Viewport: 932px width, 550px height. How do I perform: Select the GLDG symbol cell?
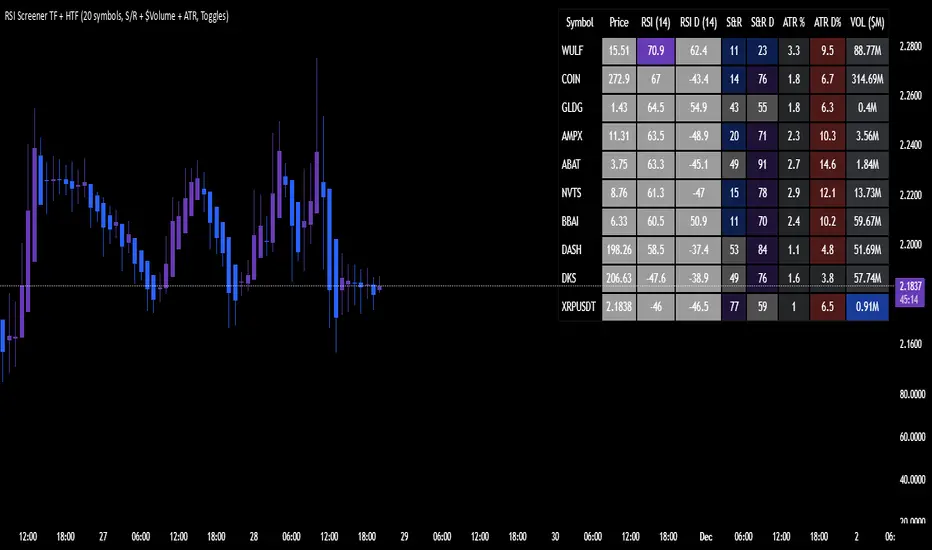(580, 108)
